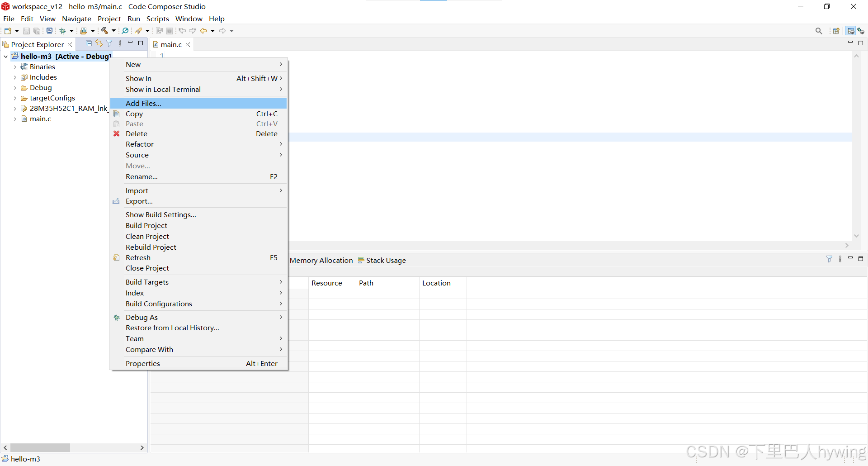Open Project Explorer view menu (three dots)

pyautogui.click(x=120, y=43)
